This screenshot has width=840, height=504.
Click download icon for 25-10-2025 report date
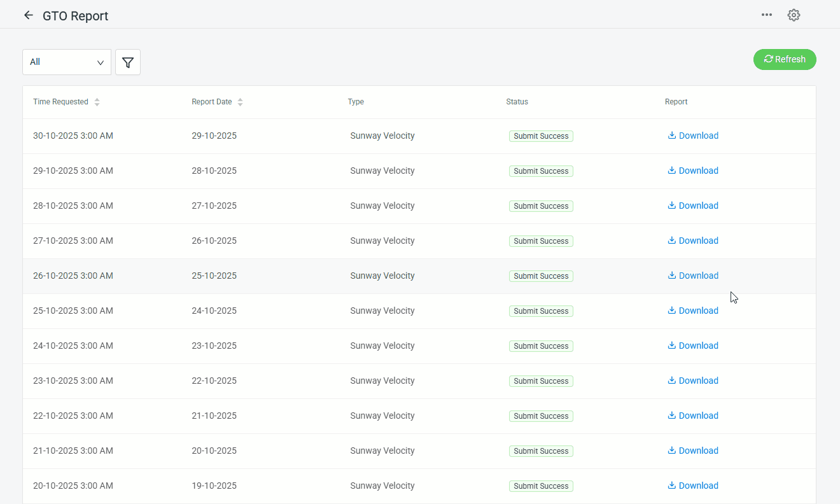pos(671,276)
